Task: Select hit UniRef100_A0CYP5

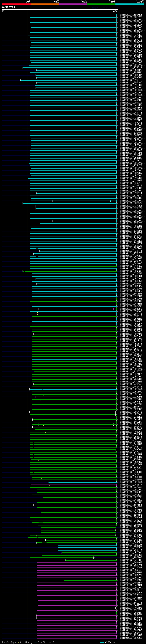Action: [x=131, y=608]
